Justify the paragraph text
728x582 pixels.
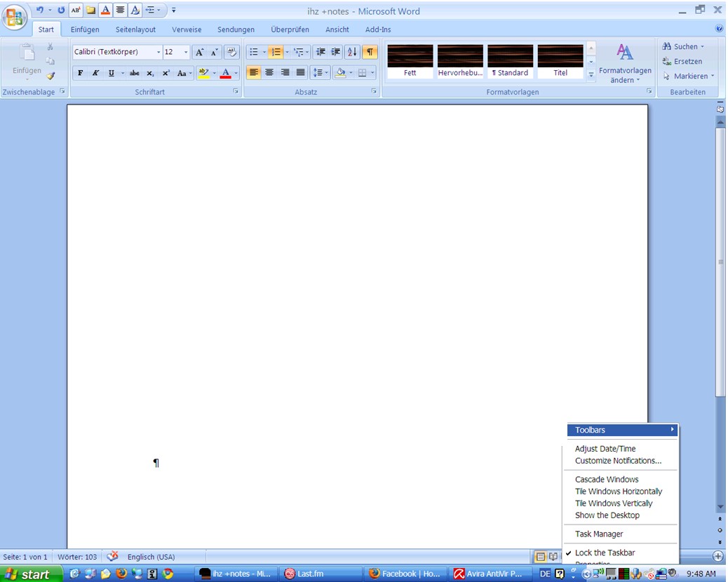(301, 72)
